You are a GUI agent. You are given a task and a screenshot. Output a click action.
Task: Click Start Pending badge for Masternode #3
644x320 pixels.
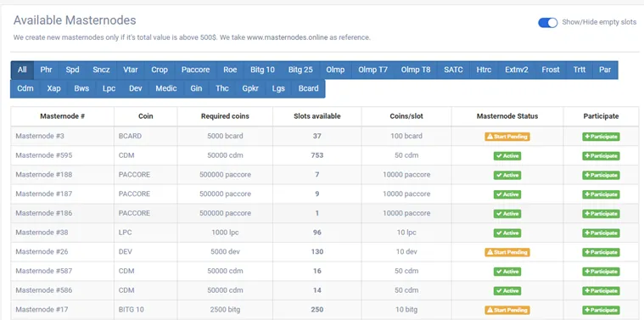tap(507, 137)
